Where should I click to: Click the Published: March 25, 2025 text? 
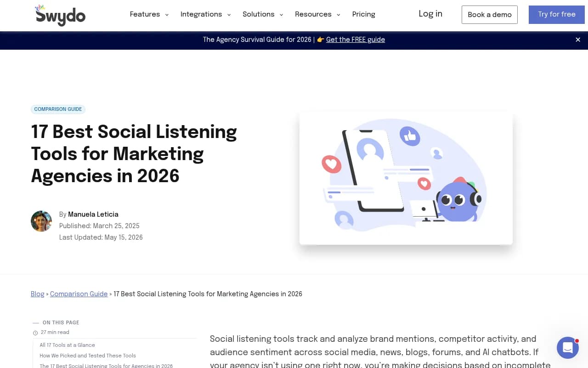(99, 226)
